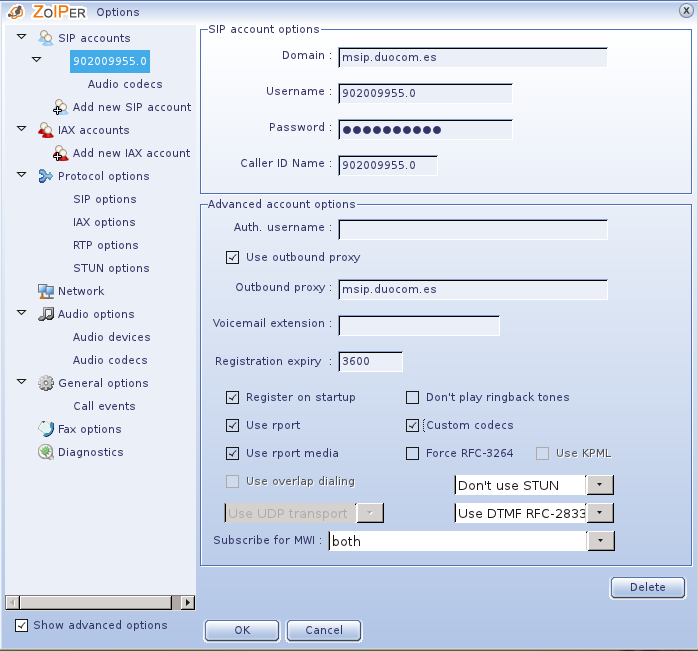698x651 pixels.
Task: Uncheck Use outbound proxy checkbox
Action: click(x=233, y=257)
